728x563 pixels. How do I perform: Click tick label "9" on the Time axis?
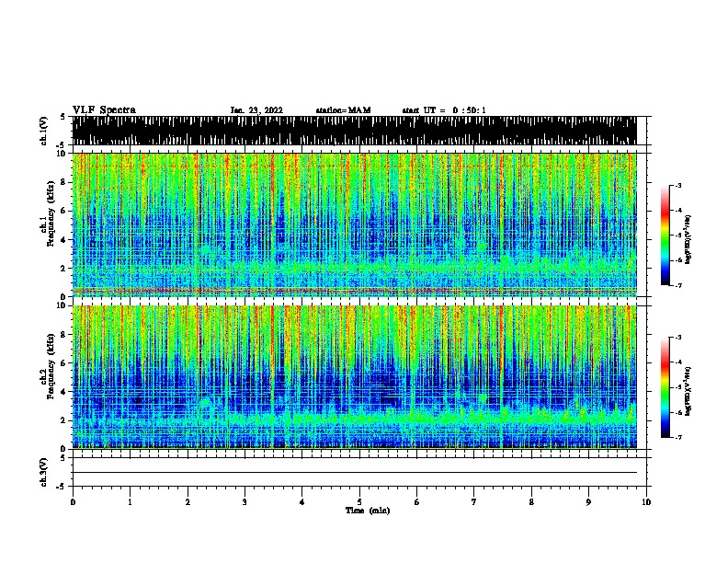pyautogui.click(x=588, y=501)
